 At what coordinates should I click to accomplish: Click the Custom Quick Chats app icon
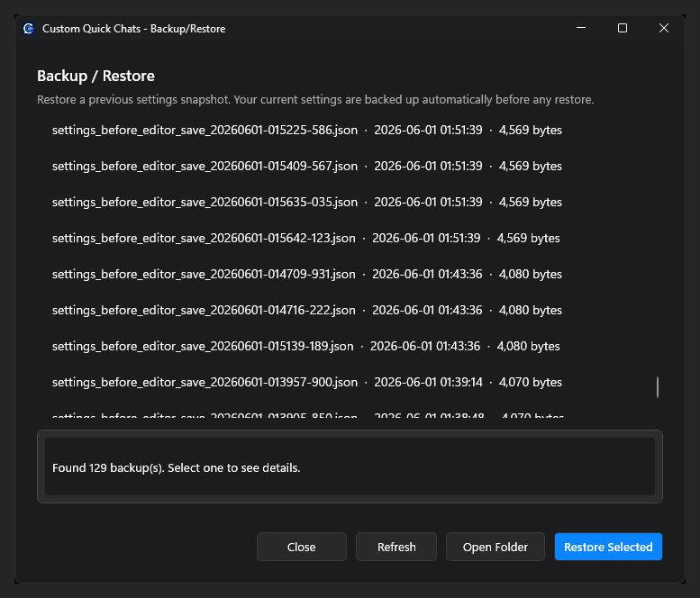(29, 29)
